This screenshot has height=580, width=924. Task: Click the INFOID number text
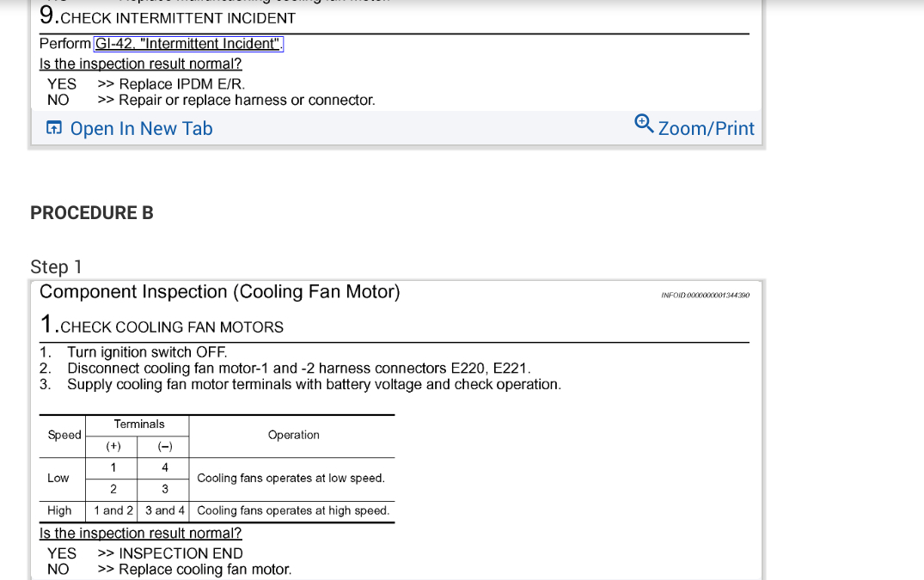[705, 295]
